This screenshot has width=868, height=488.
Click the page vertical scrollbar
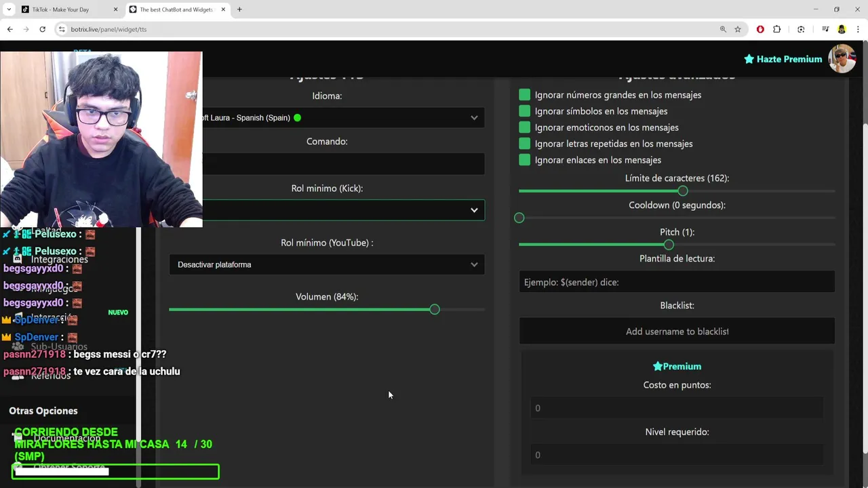865,288
